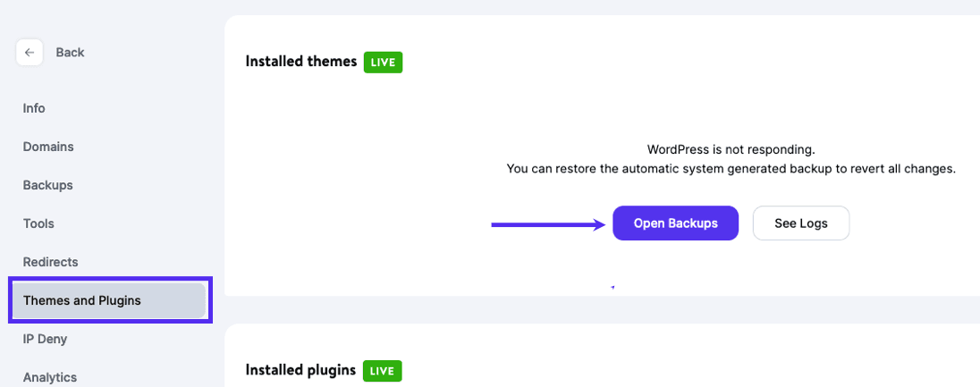This screenshot has height=387, width=980.
Task: Click LIVE badge beside Installed plugins
Action: tap(382, 371)
